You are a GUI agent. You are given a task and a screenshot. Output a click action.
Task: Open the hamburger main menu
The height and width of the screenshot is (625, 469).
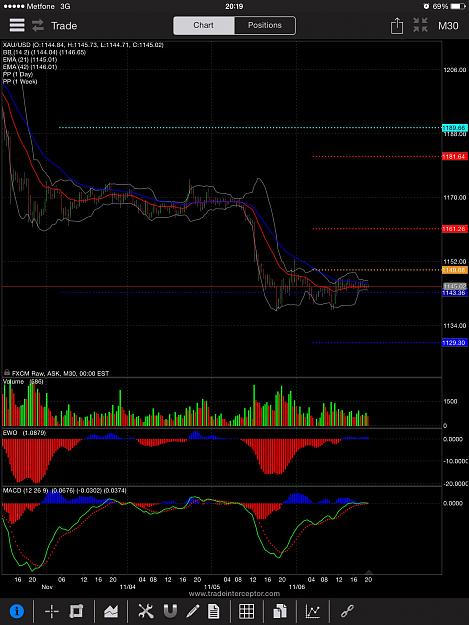click(17, 26)
